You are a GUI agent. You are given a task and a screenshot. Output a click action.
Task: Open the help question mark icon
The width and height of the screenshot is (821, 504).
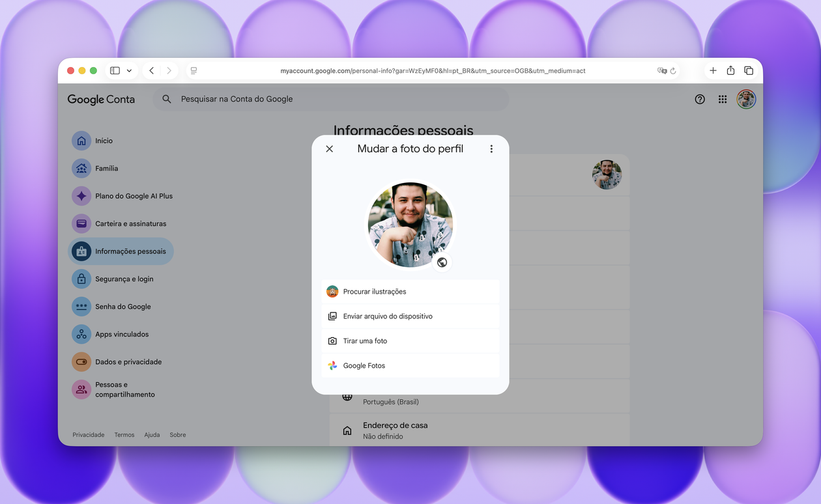(700, 100)
